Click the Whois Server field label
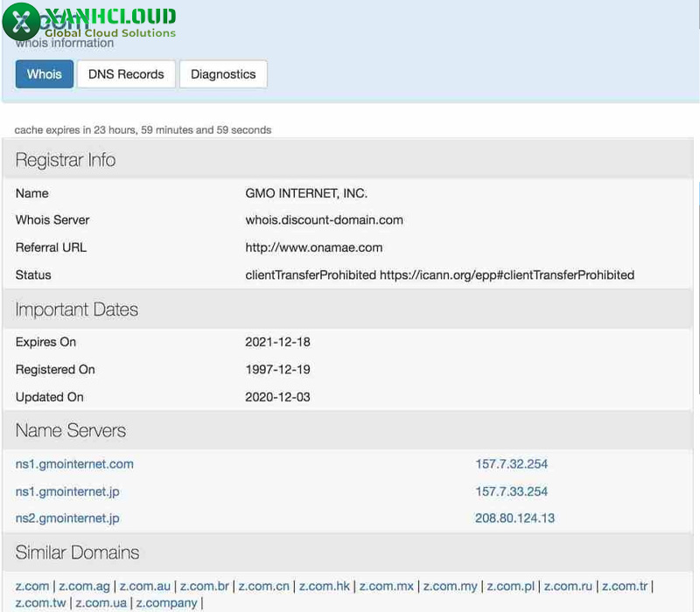Screen dimensions: 700x612 [x=52, y=220]
